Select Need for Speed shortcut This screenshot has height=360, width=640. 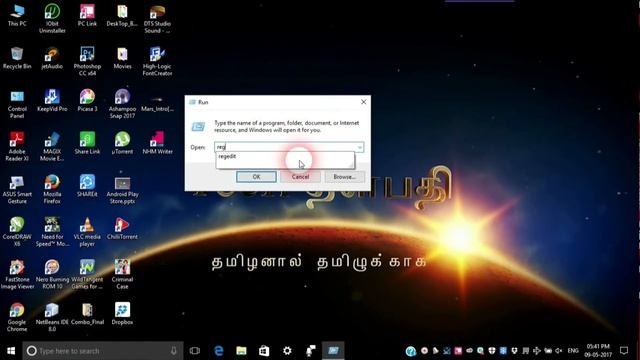[x=52, y=232]
